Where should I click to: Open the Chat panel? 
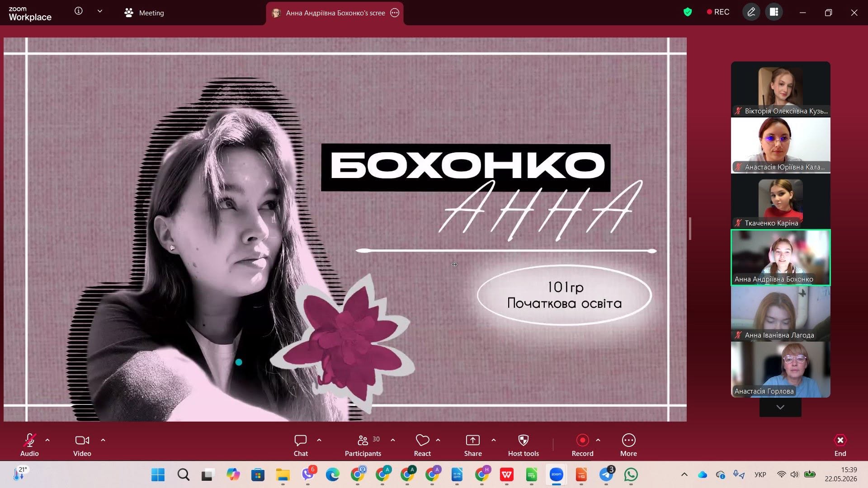[x=301, y=446]
